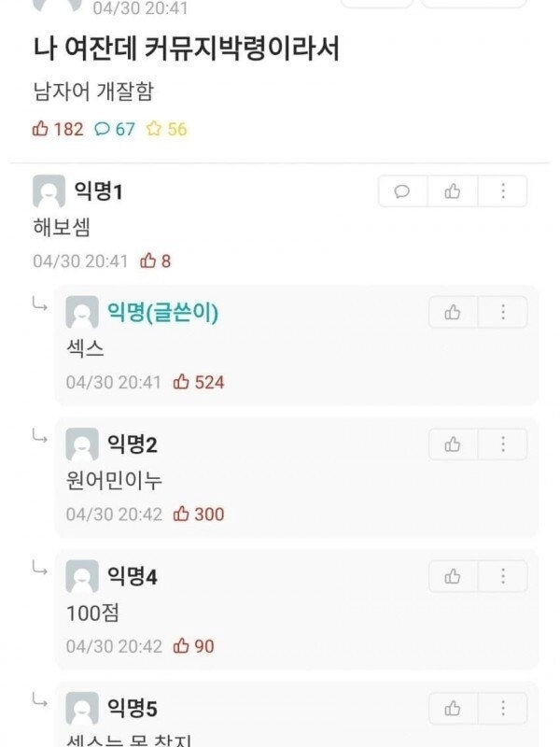Reply to 익명1's comment

pos(402,191)
